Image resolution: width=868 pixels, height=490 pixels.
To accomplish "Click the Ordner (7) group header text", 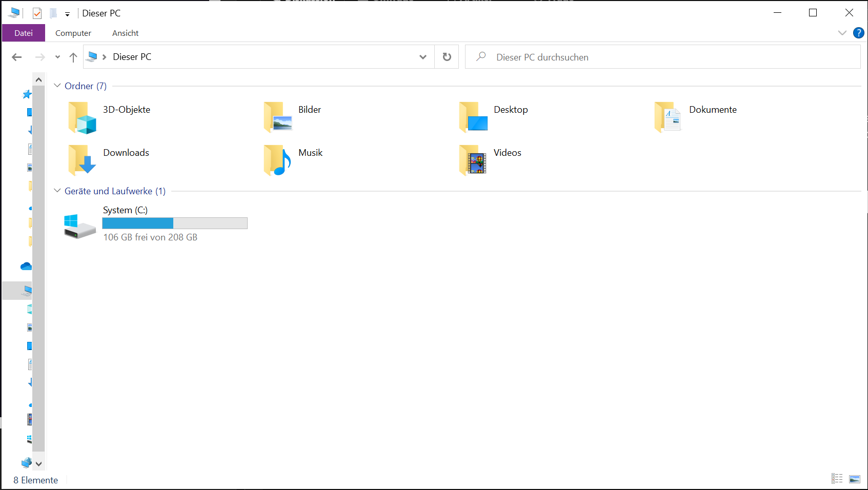I will (x=86, y=86).
